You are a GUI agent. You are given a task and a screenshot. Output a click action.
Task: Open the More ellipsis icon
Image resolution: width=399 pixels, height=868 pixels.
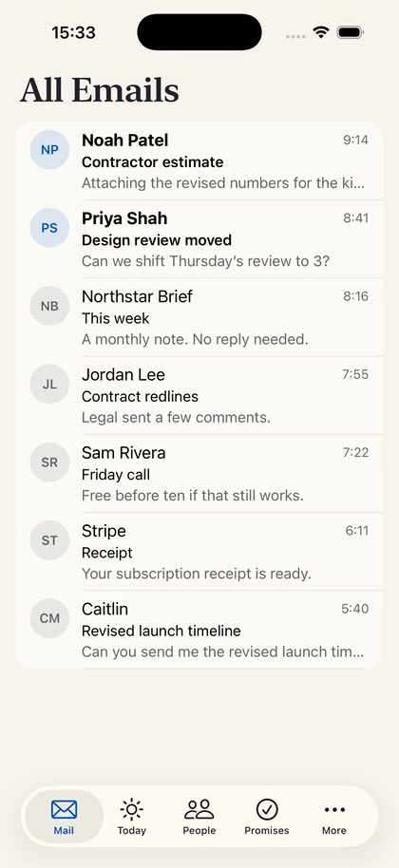click(x=334, y=810)
